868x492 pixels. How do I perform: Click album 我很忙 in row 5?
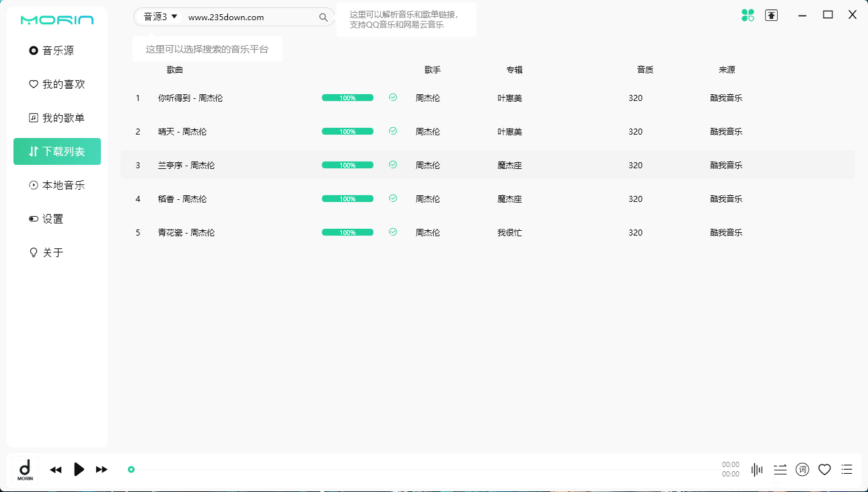click(x=510, y=233)
